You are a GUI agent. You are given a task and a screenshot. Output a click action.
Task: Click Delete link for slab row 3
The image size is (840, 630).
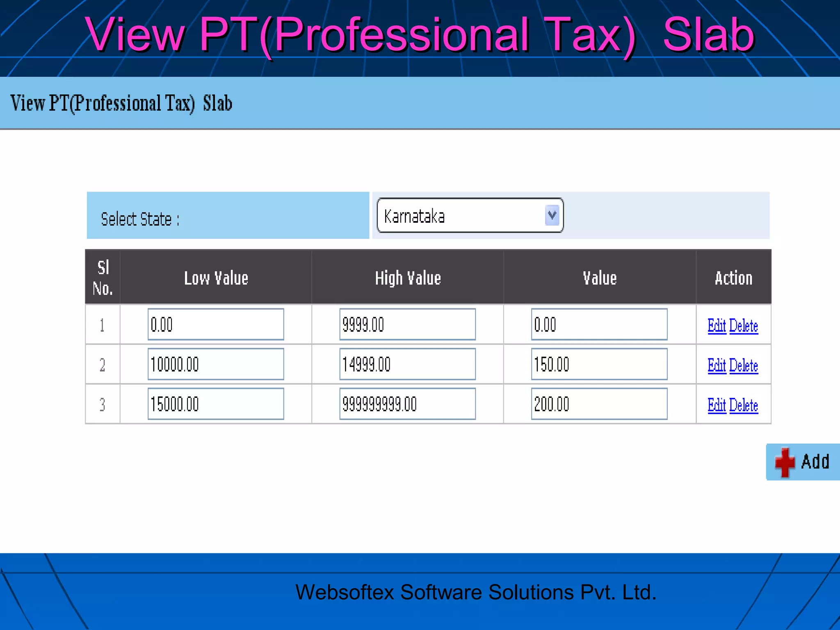pyautogui.click(x=743, y=405)
